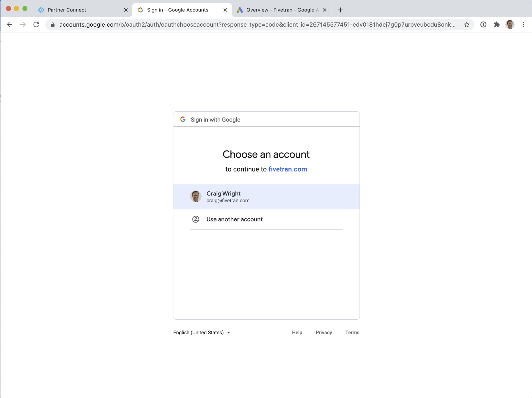Expand the English (United States) language dropdown

tap(202, 332)
